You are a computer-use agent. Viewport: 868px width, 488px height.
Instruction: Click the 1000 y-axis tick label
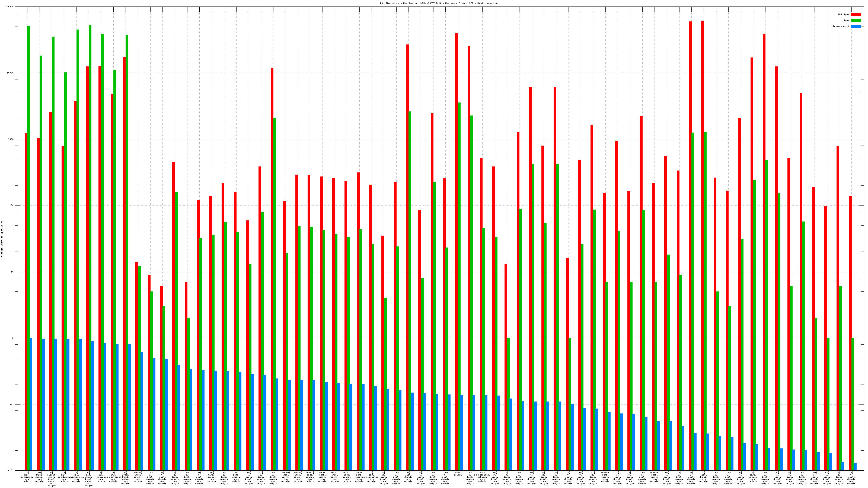(11, 139)
